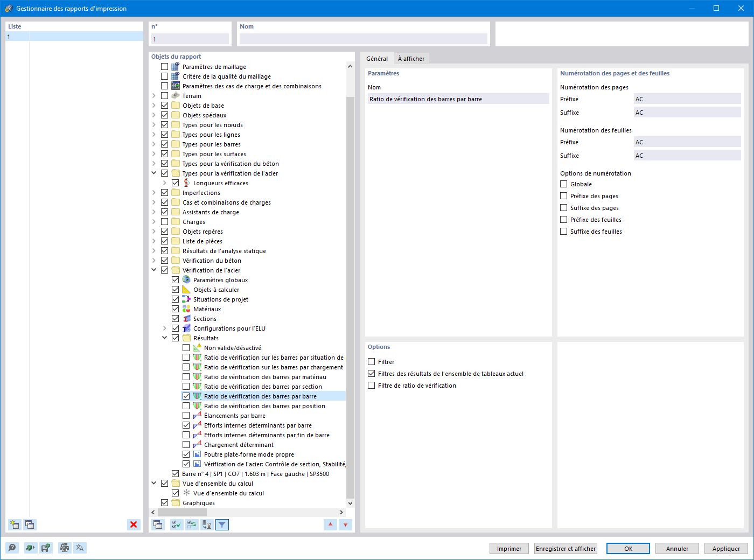Click the Paramètres globaux globe icon
Image resolution: width=754 pixels, height=560 pixels.
pyautogui.click(x=186, y=280)
